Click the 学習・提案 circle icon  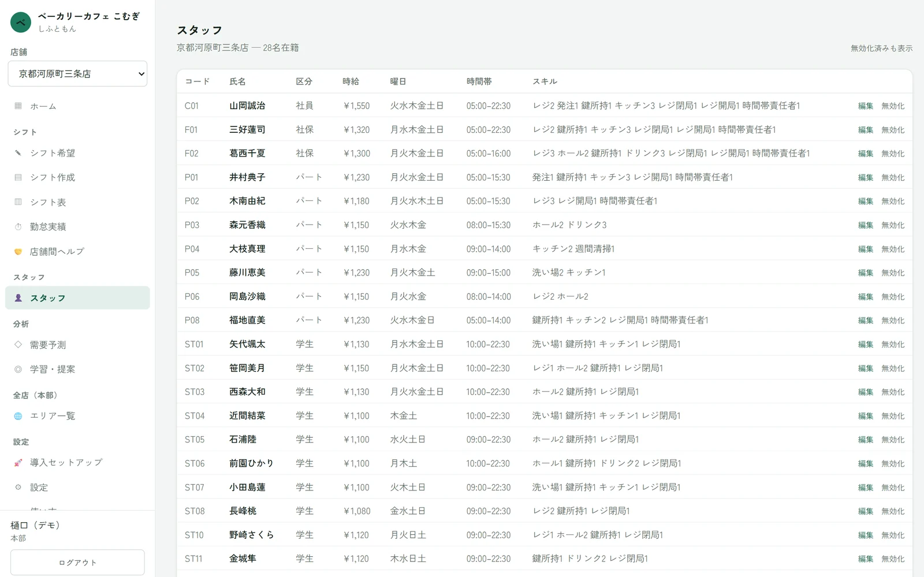[18, 369]
